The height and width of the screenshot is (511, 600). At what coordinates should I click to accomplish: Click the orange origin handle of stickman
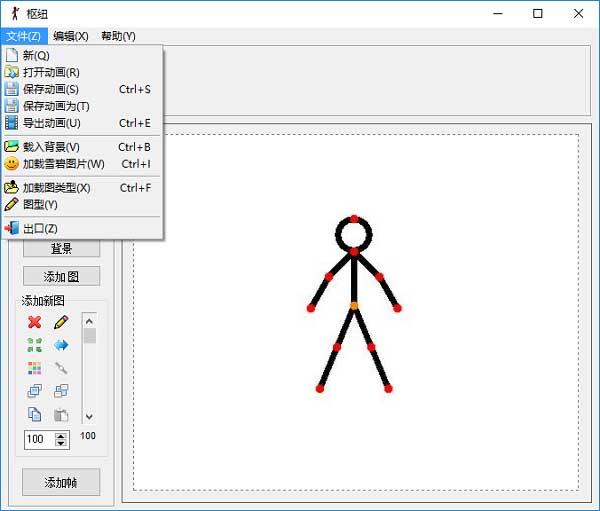354,306
